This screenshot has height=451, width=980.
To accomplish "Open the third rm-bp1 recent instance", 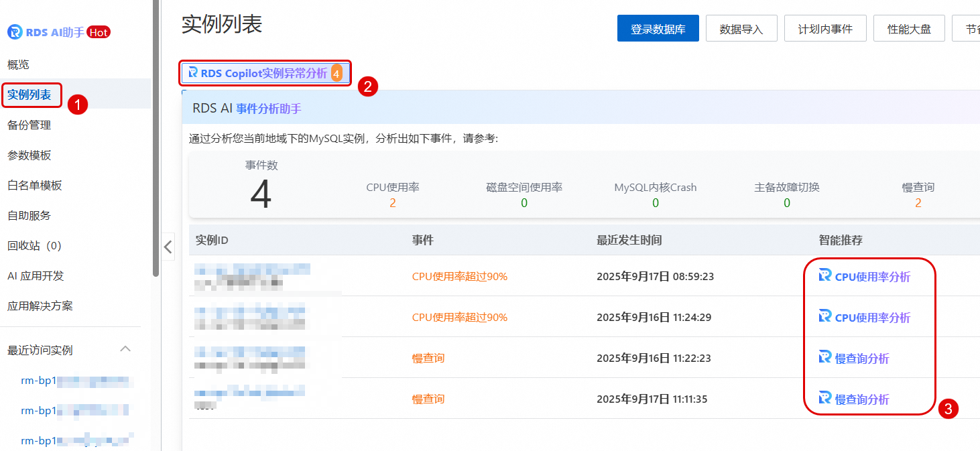I will coord(76,440).
